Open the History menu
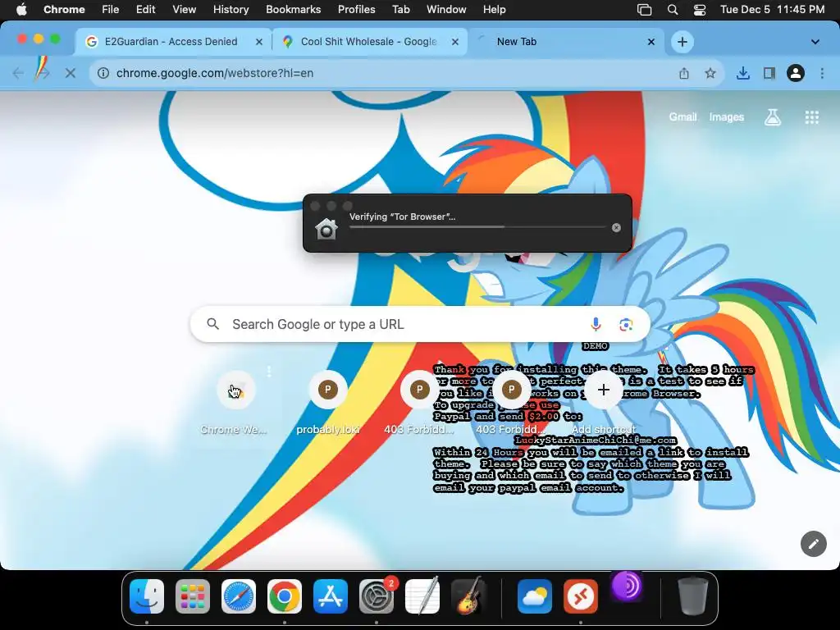 (x=231, y=9)
